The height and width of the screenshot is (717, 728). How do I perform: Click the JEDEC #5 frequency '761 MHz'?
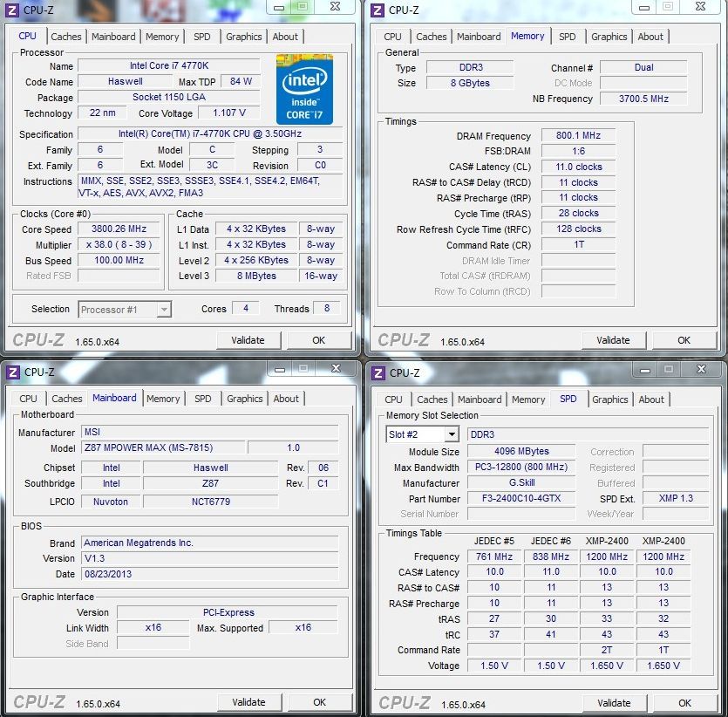coord(494,557)
